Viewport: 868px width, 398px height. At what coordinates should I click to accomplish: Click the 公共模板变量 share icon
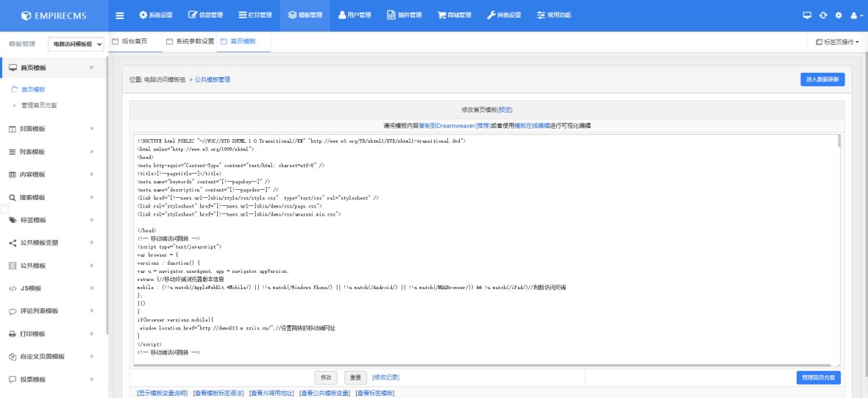click(x=13, y=243)
